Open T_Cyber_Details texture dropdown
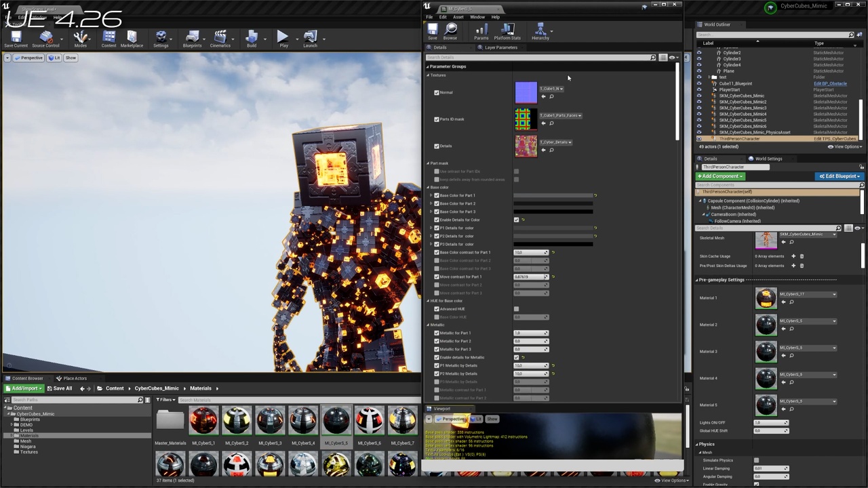 click(x=556, y=142)
